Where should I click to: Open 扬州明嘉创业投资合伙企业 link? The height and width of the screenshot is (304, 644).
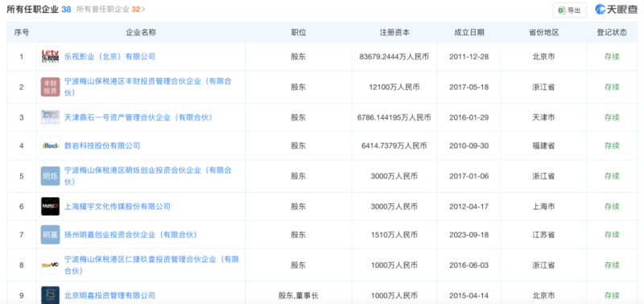coord(131,235)
